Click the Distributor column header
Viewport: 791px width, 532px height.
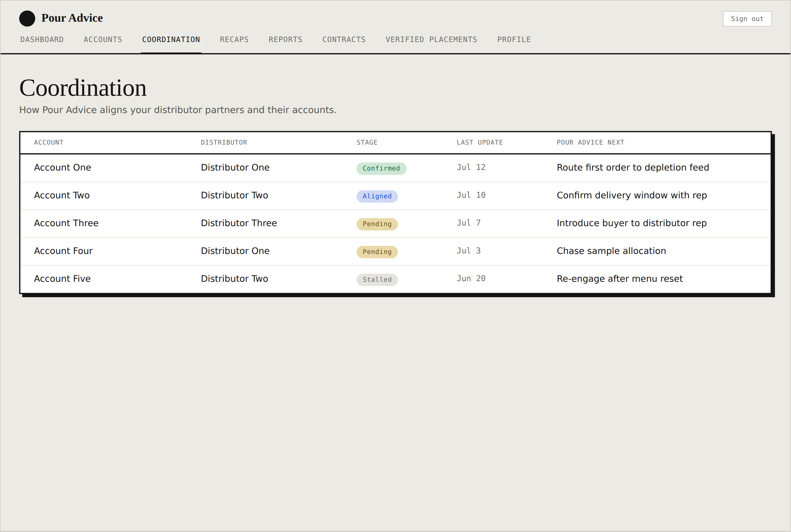click(224, 142)
